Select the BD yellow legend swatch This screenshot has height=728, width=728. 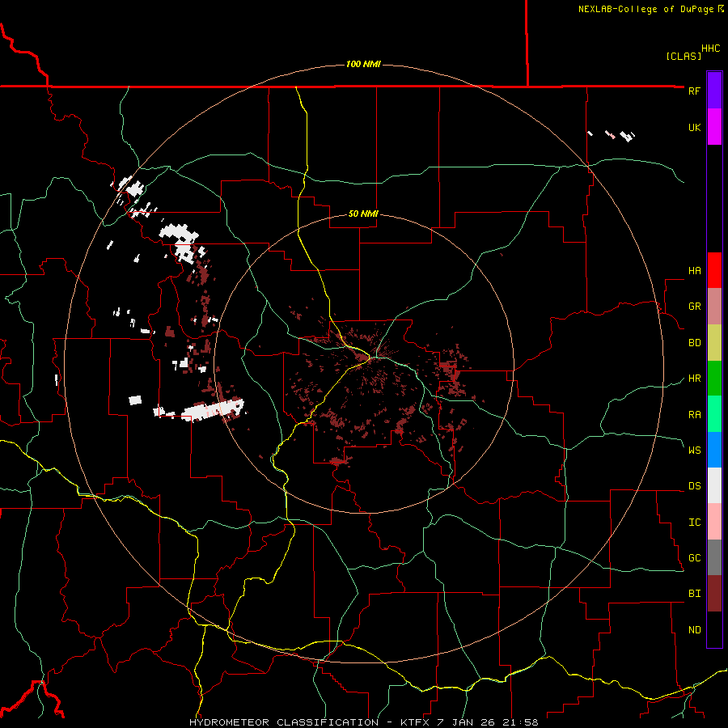pos(714,343)
